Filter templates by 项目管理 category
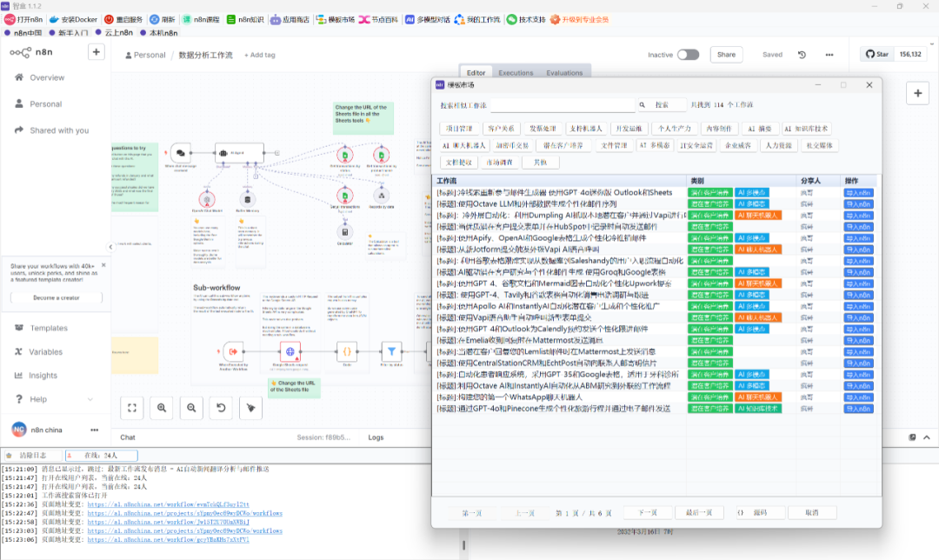 click(x=459, y=129)
